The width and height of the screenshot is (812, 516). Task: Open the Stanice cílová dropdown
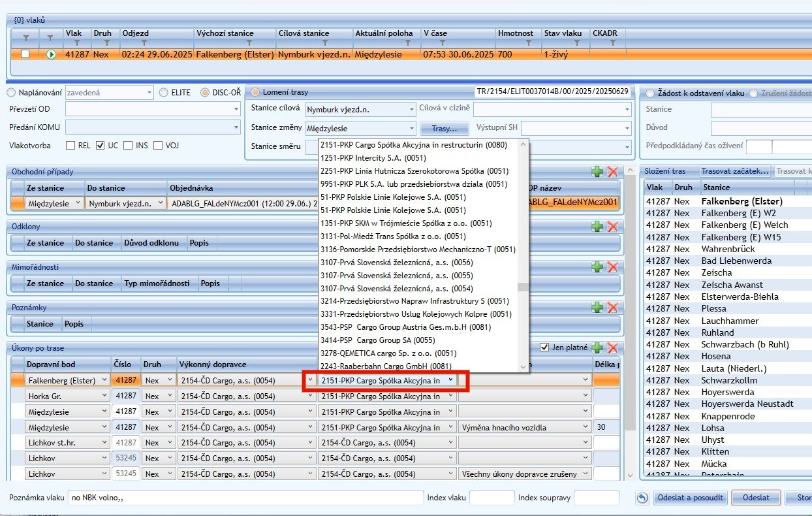(410, 110)
